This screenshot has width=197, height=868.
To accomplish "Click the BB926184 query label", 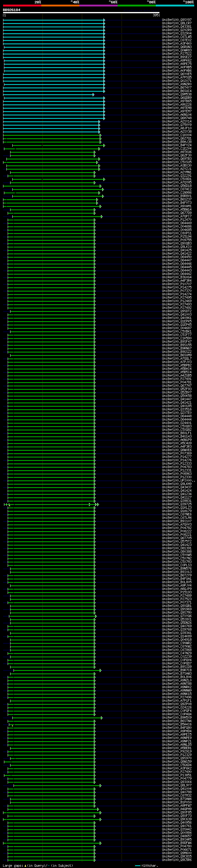I will pos(11,10).
